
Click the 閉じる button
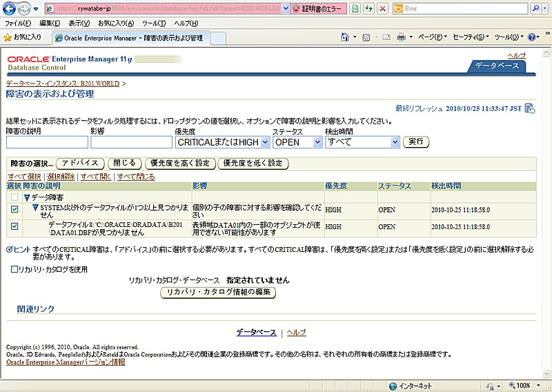coord(125,164)
